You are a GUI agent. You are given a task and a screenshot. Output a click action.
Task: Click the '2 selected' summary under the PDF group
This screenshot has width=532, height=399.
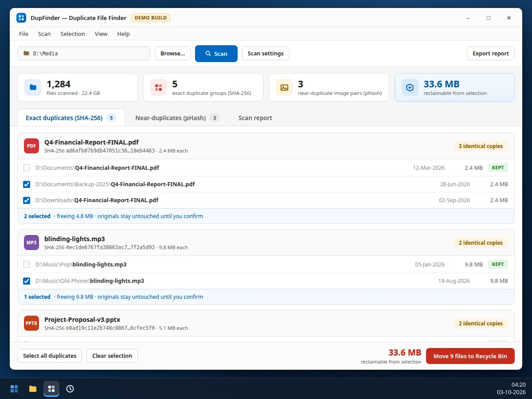[37, 216]
